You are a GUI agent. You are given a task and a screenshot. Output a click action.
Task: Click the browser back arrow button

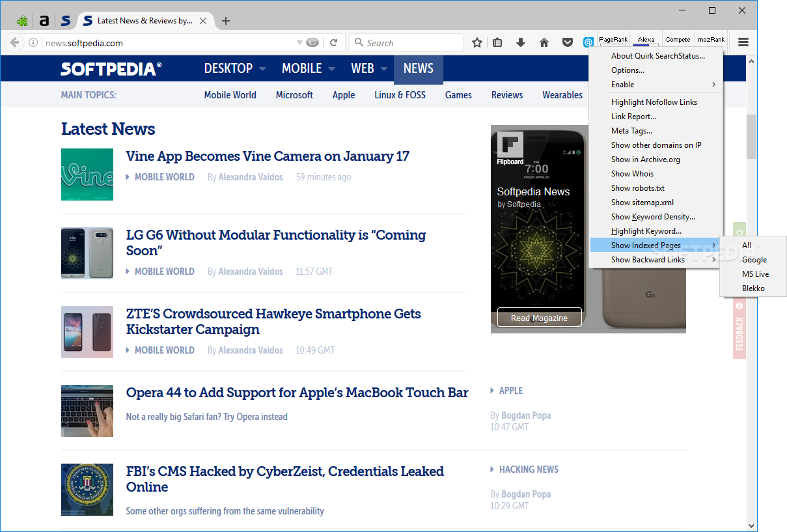(14, 43)
